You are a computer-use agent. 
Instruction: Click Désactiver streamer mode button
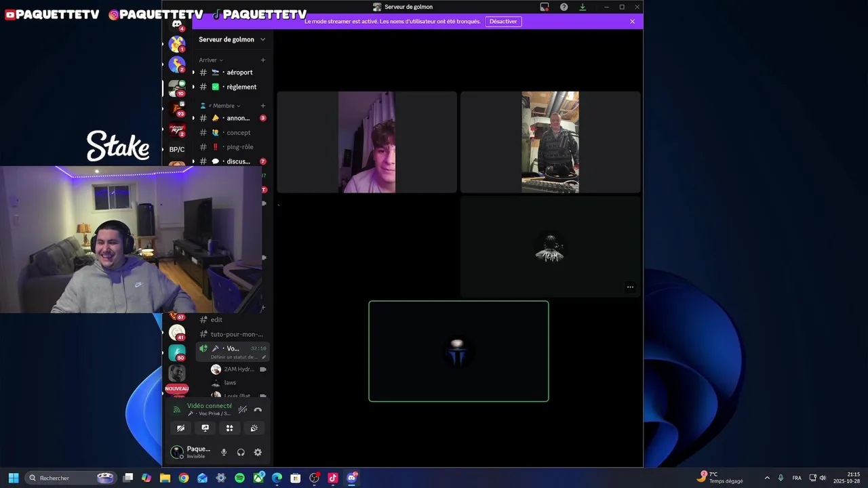tap(503, 22)
